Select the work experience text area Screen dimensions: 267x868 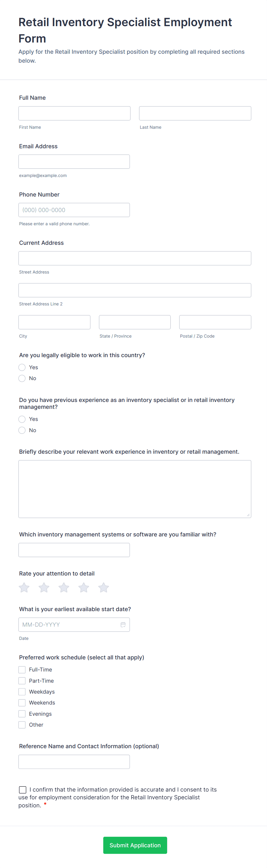point(135,488)
